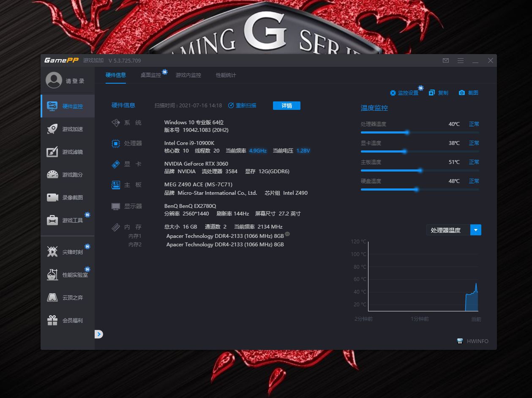Screen dimensions: 532x398
Task: Click the BenQ BenQ EX2780Q text
Action: 190,206
